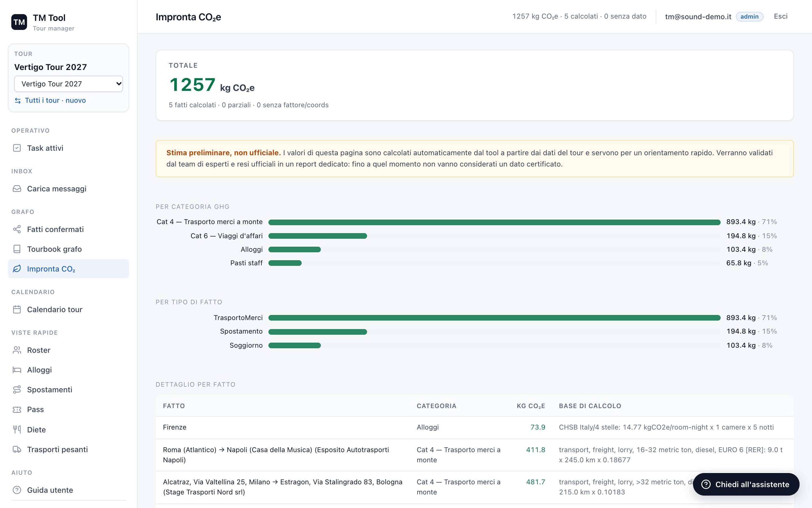
Task: Click the Pasti staff progress bar
Action: 285,263
